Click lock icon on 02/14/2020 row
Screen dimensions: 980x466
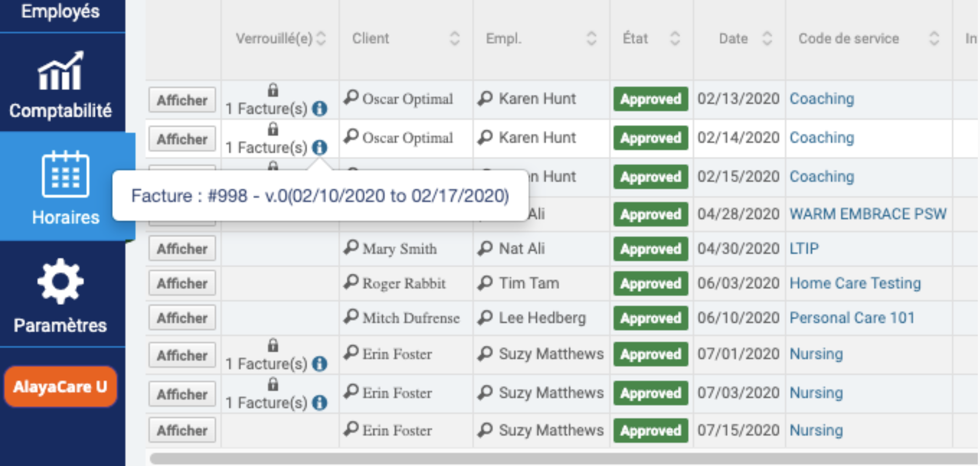tap(273, 129)
